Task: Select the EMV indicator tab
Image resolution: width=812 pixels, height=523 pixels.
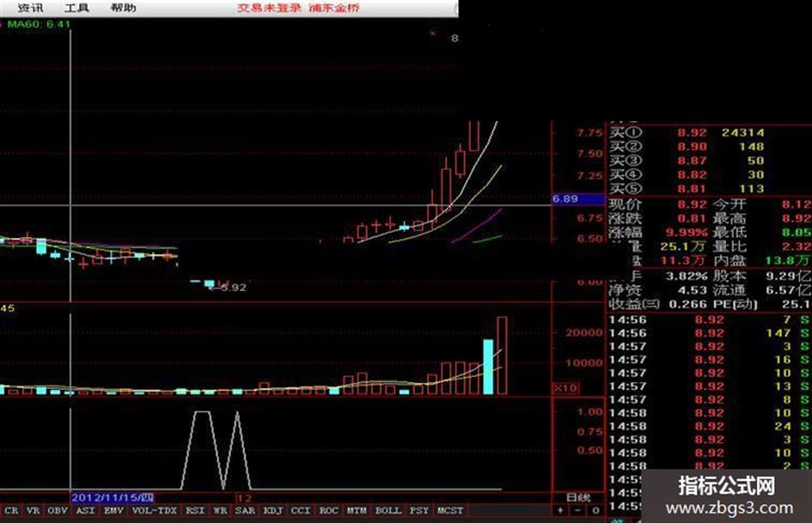Action: click(x=113, y=511)
